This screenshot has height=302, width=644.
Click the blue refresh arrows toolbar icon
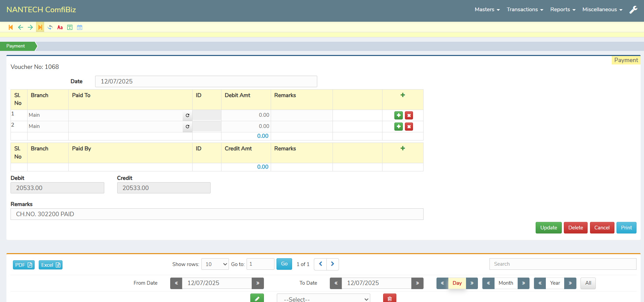pyautogui.click(x=50, y=27)
